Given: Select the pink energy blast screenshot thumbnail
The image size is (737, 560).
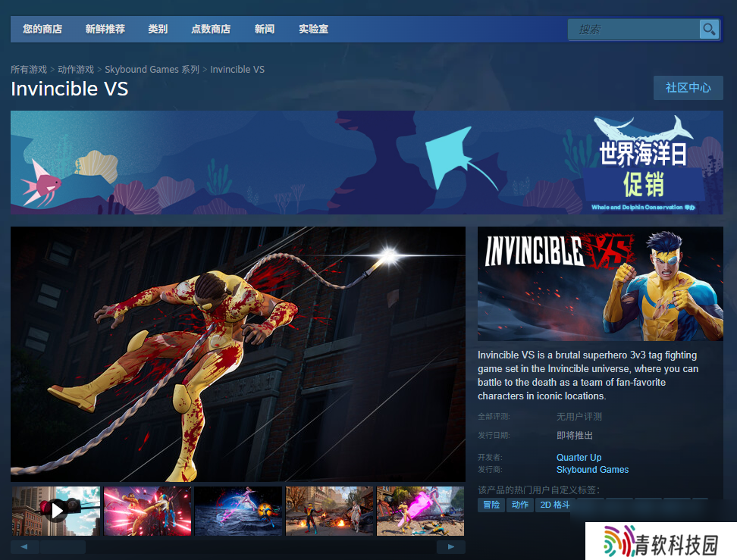Looking at the screenshot, I should pos(420,512).
